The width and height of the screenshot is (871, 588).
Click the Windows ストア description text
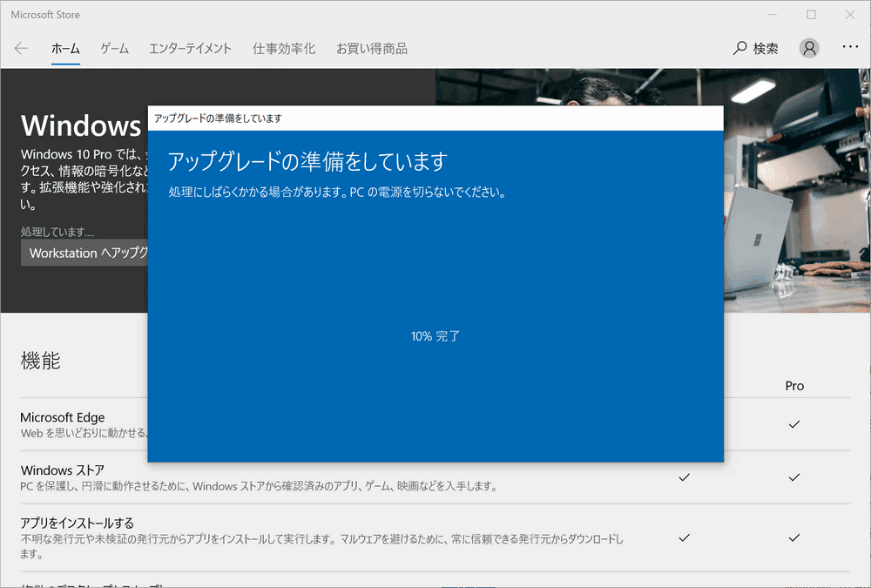(x=259, y=486)
